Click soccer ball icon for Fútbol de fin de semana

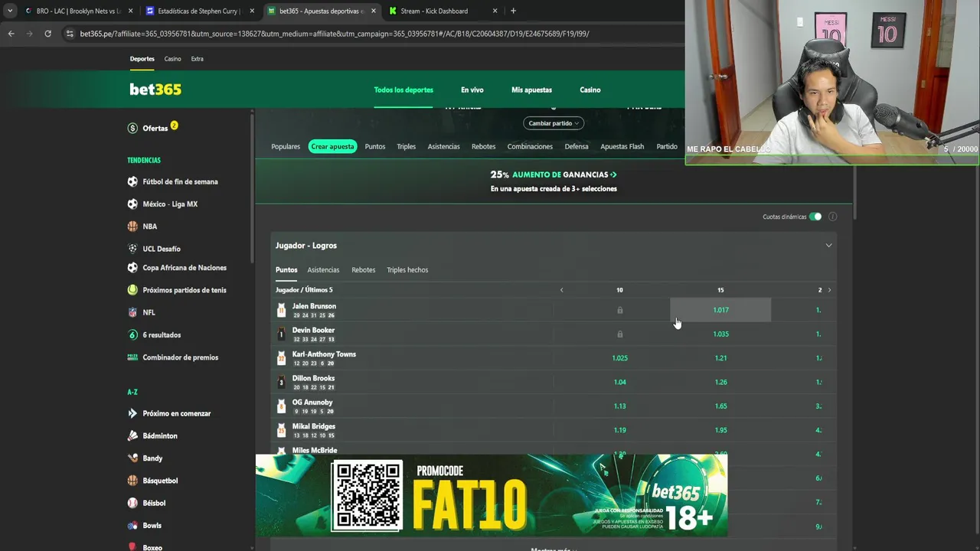[x=132, y=181]
